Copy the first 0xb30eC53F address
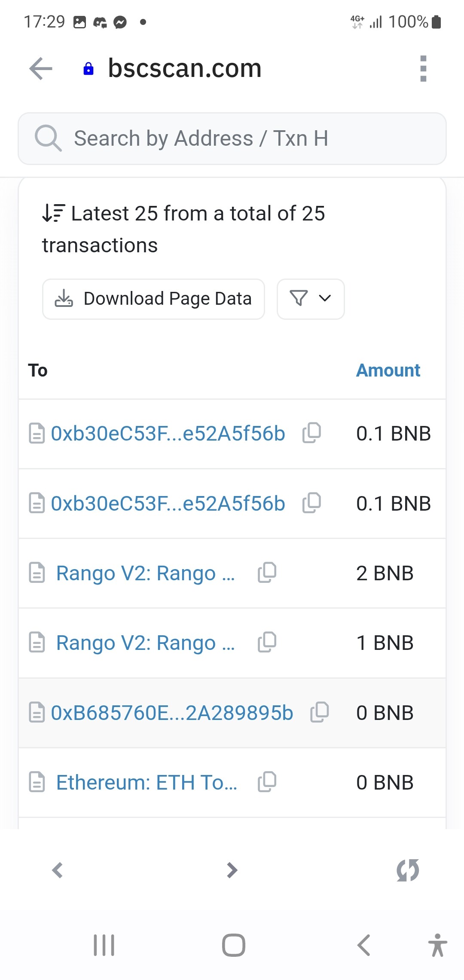Screen dimensions: 464x980 [311, 433]
